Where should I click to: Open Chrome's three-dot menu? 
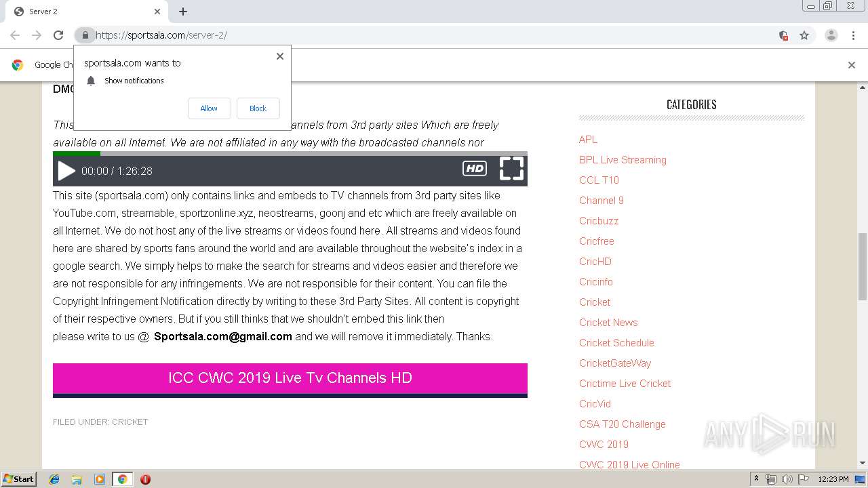coord(853,35)
